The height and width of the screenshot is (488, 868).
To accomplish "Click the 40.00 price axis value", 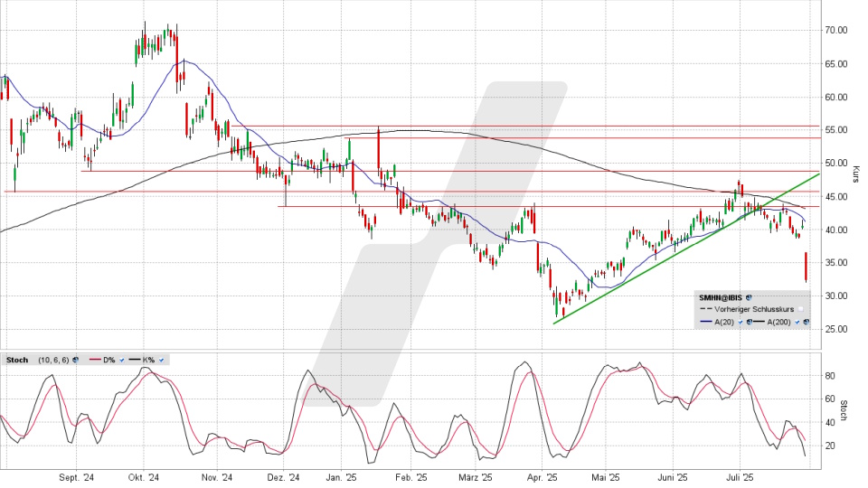I will click(835, 230).
